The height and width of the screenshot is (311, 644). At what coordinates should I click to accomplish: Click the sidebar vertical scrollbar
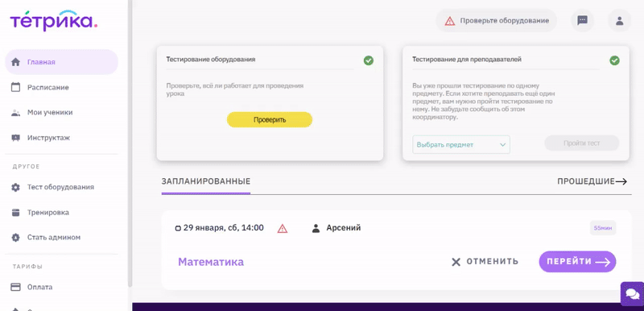pos(130,143)
